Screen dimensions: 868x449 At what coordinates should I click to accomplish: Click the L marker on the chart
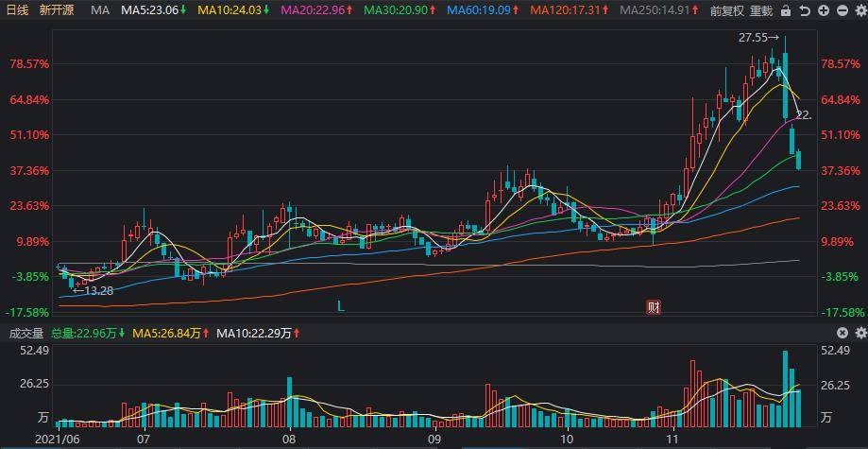[x=341, y=306]
